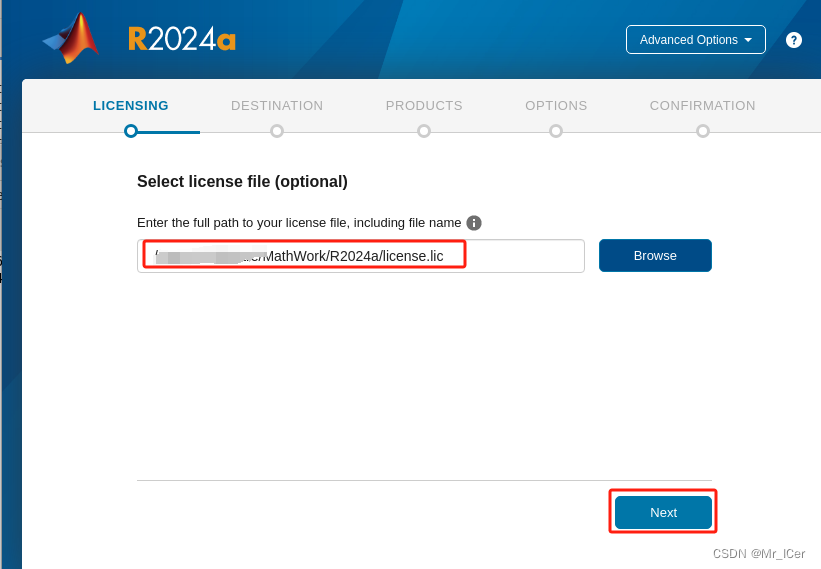This screenshot has width=821, height=569.
Task: Click the Destination progress step circle
Action: [x=277, y=131]
